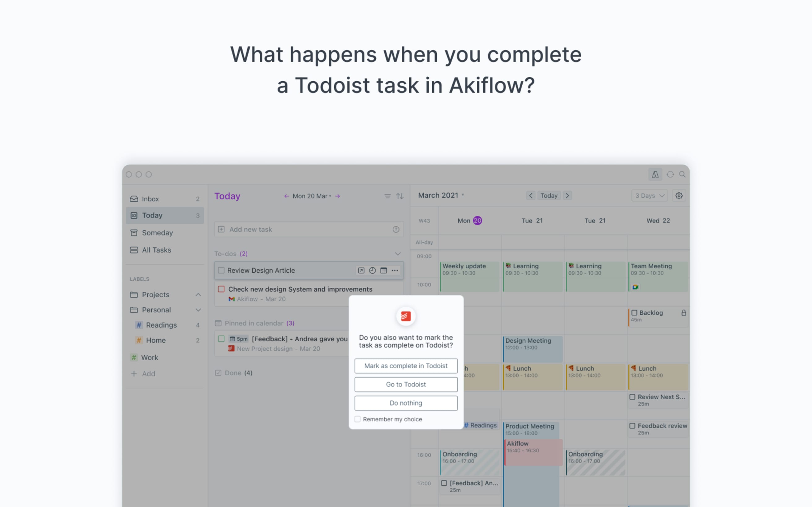
Task: Click the Add new task input field
Action: 309,229
